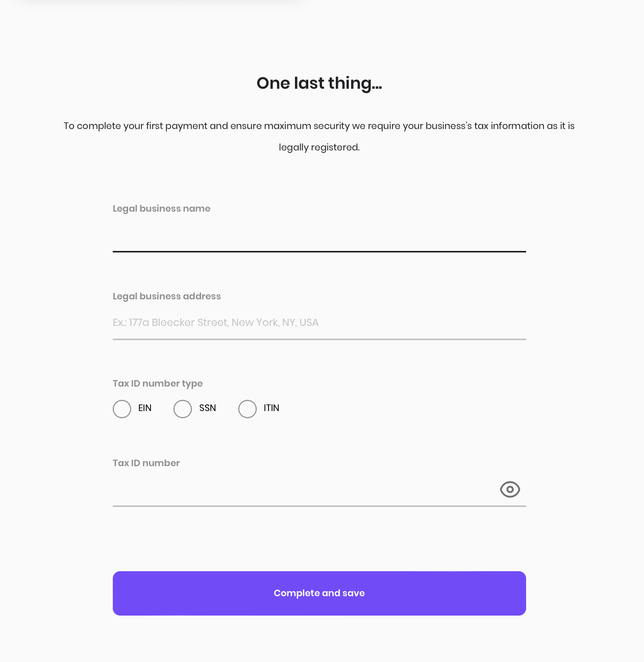Click the Legal business name label
Screen dimensions: 644x662
[161, 209]
